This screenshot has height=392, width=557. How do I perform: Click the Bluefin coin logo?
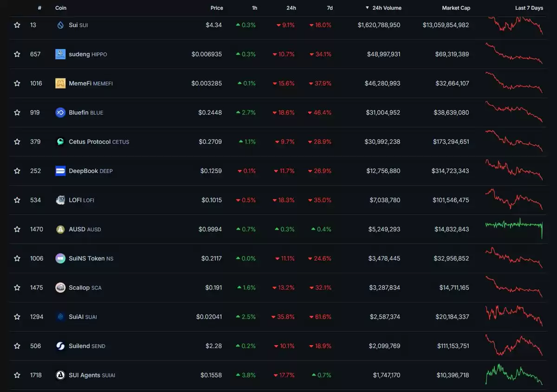click(60, 113)
